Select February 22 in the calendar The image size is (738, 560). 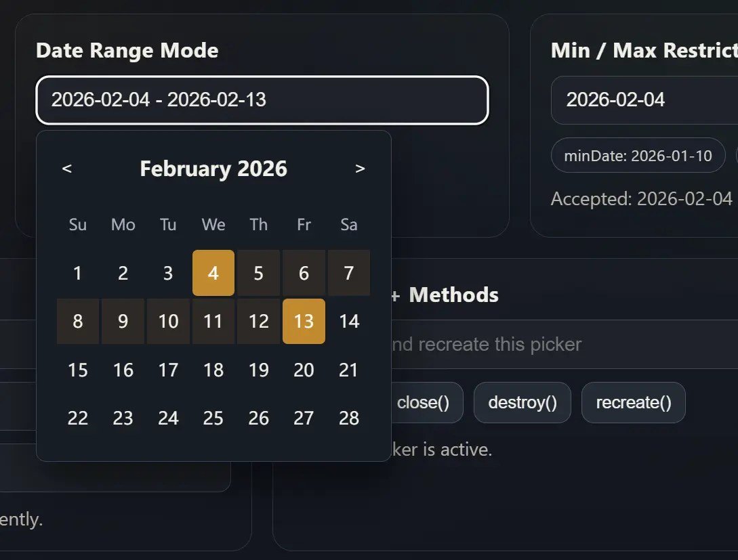pos(77,418)
